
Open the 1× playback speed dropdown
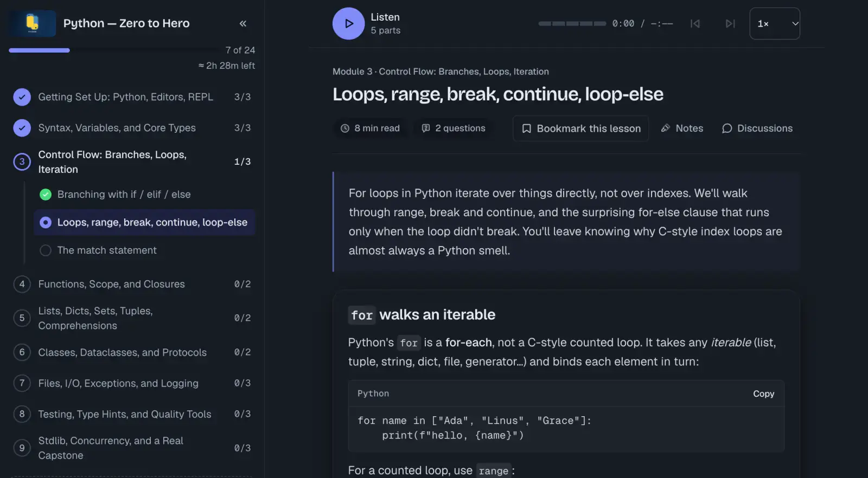pos(775,23)
